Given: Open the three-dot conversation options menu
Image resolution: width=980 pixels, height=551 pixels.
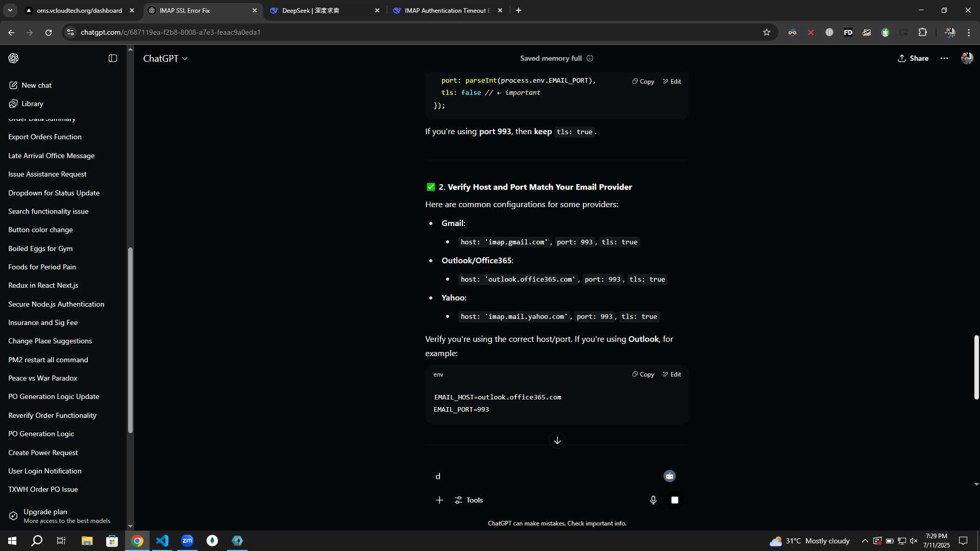Looking at the screenshot, I should click(x=944, y=58).
